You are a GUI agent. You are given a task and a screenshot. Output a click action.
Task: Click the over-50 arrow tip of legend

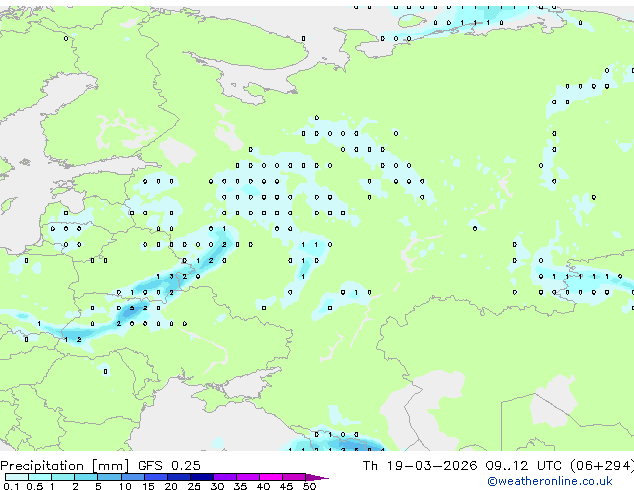pos(317,477)
